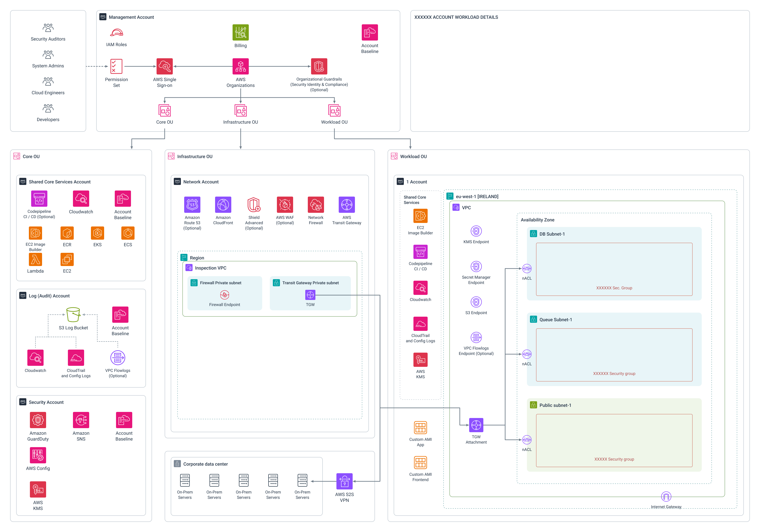Click the nACL icon beside DB Subnet-1
Image resolution: width=760 pixels, height=532 pixels.
coord(527,269)
